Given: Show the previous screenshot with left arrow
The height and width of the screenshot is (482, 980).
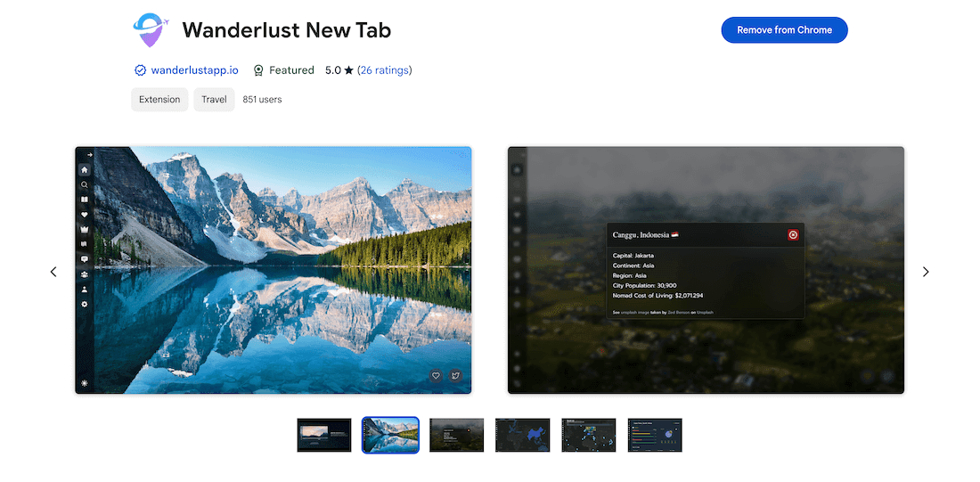Looking at the screenshot, I should [53, 272].
